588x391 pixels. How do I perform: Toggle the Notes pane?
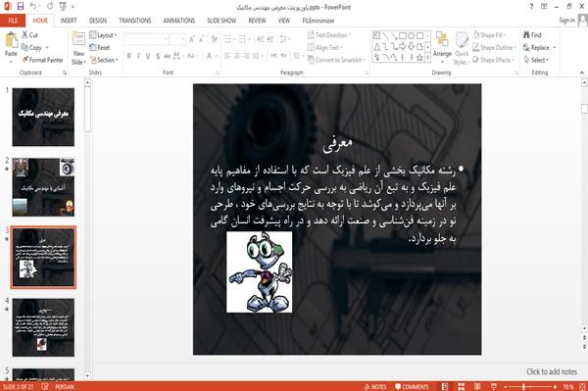375,386
